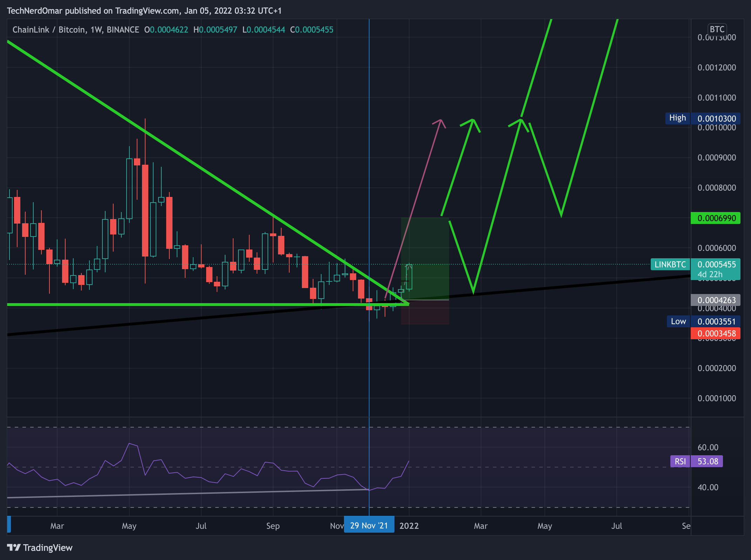Click the Low 0.0003551 price label
751x560 pixels.
point(704,321)
